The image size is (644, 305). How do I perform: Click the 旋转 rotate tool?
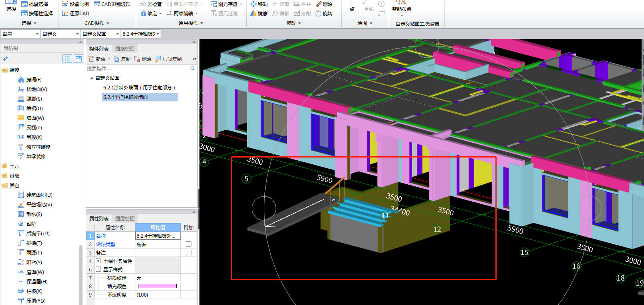324,13
